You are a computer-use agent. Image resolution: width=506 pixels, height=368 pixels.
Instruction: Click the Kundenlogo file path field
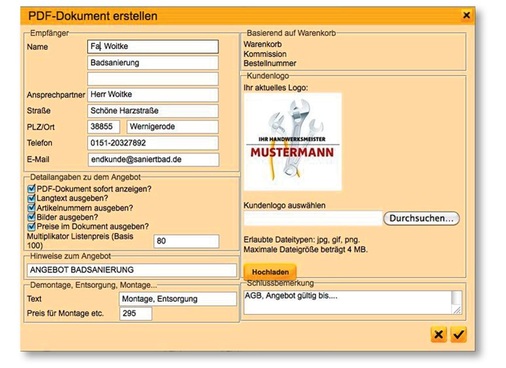click(313, 218)
